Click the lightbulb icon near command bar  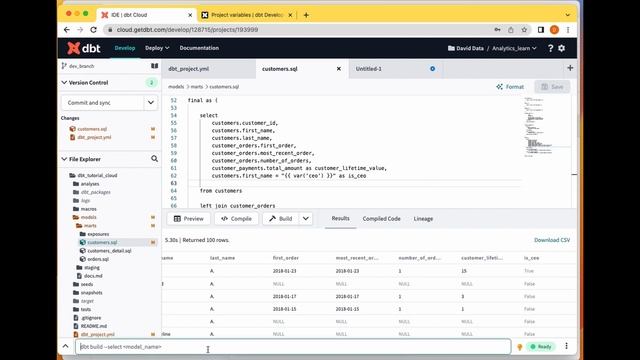click(520, 347)
